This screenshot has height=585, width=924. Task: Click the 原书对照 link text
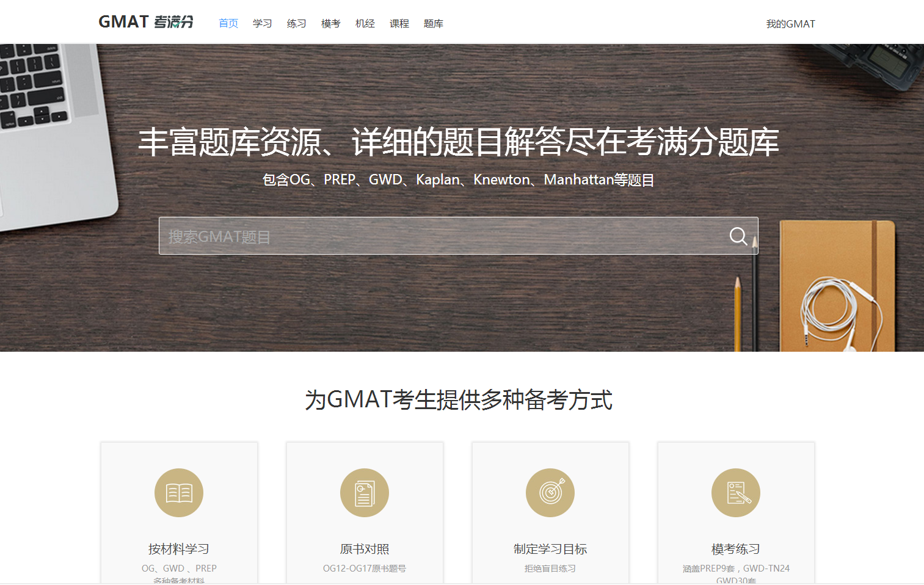coord(364,549)
